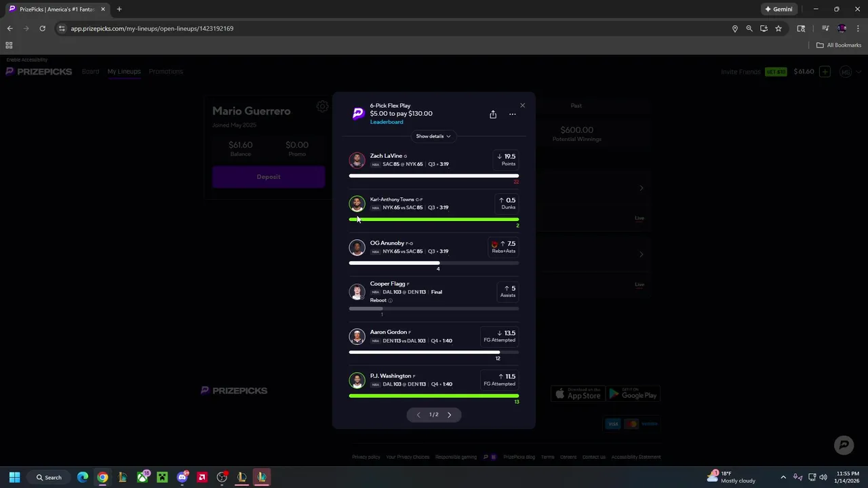Open a new browser tab
This screenshot has width=868, height=488.
119,9
